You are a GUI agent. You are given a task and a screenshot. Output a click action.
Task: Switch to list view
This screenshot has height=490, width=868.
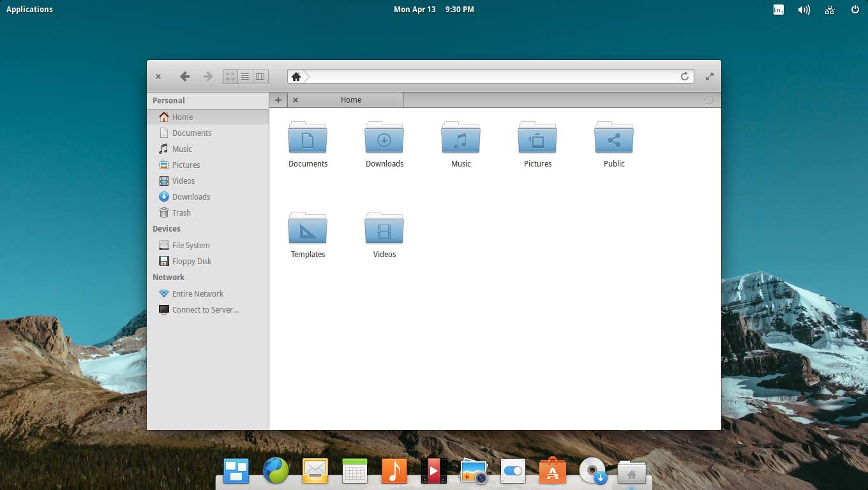(245, 77)
